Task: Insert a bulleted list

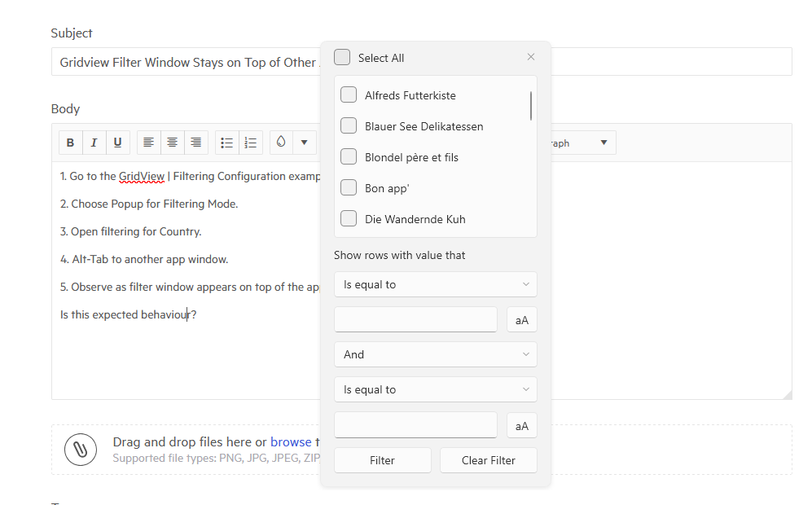Action: tap(227, 143)
